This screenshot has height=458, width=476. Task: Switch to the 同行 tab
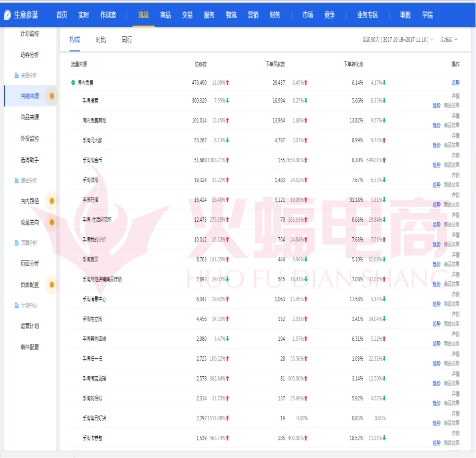tap(127, 40)
